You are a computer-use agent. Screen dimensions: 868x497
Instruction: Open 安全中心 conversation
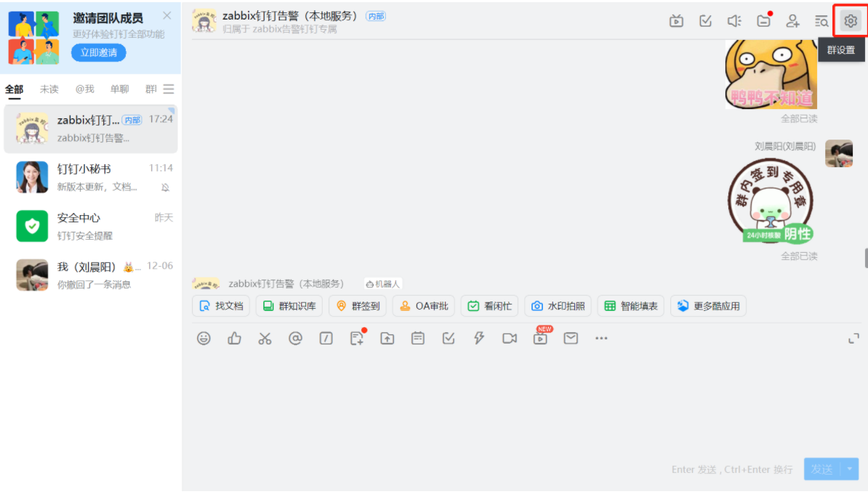[91, 226]
